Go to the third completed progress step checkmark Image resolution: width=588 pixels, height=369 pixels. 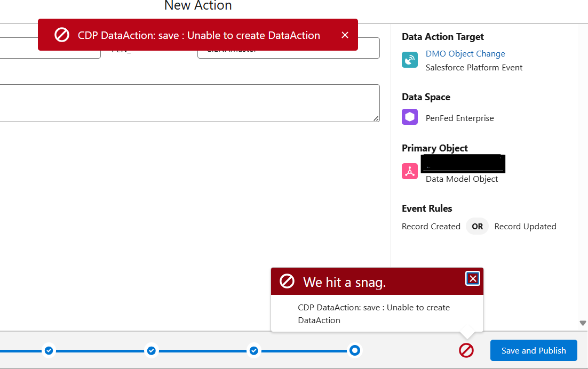pyautogui.click(x=254, y=351)
